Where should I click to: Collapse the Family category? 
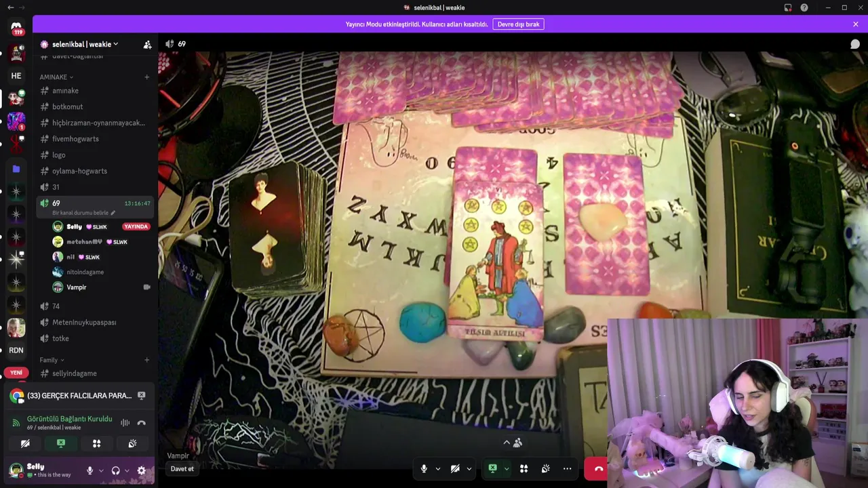[x=52, y=360]
